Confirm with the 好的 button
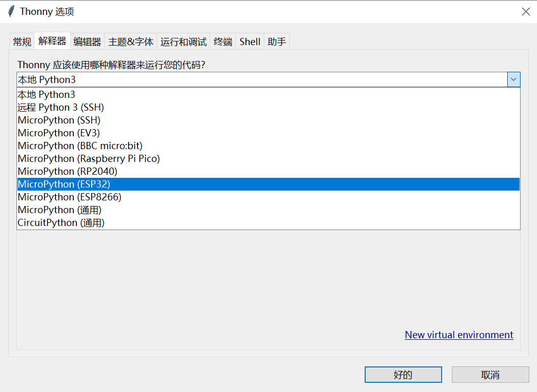The height and width of the screenshot is (392, 537). pos(403,375)
